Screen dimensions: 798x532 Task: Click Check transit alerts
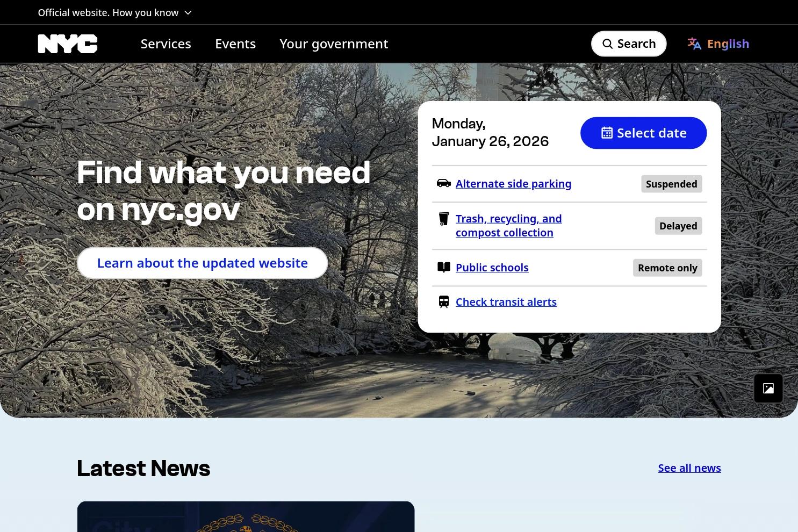pos(506,301)
